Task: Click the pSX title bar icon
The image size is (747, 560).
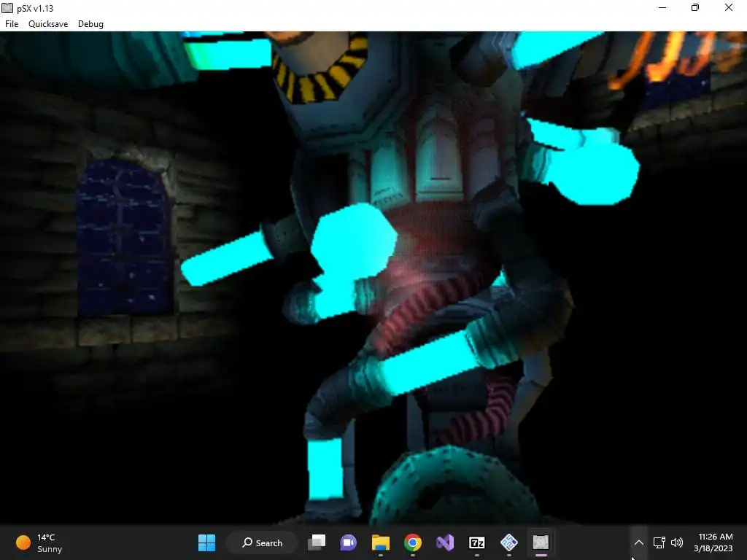Action: [x=7, y=8]
